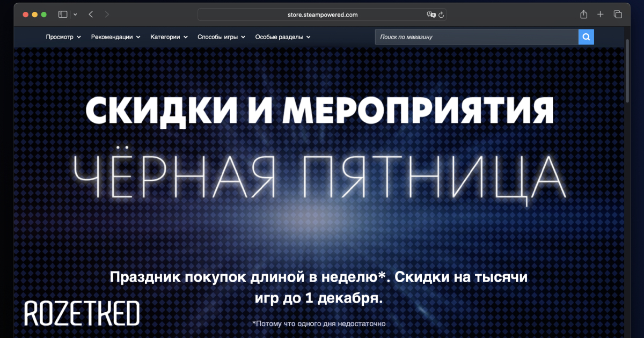Click the green fullscreen window button
The width and height of the screenshot is (644, 338).
click(x=44, y=14)
